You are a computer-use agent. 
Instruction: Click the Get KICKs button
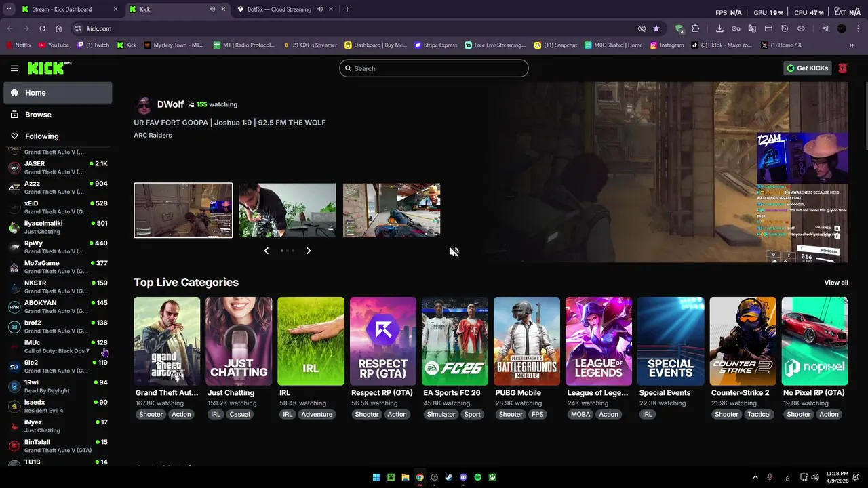point(808,68)
